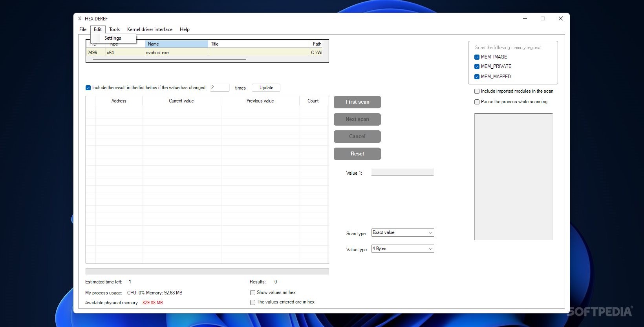The height and width of the screenshot is (327, 644).
Task: Click the First scan button
Action: click(357, 102)
